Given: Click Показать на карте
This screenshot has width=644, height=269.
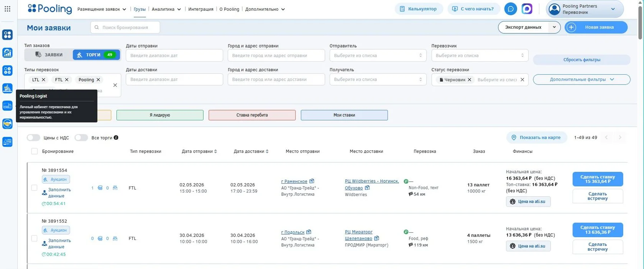Looking at the screenshot, I should (x=537, y=138).
